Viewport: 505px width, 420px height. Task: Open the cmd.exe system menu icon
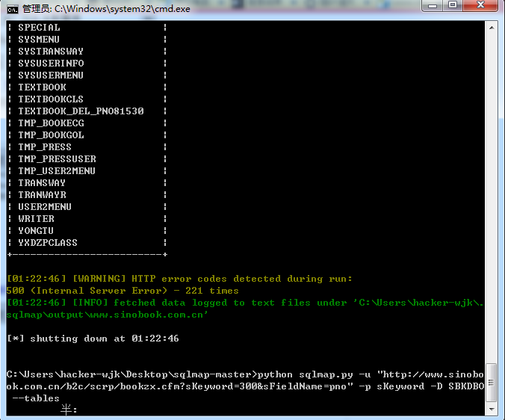click(x=12, y=9)
